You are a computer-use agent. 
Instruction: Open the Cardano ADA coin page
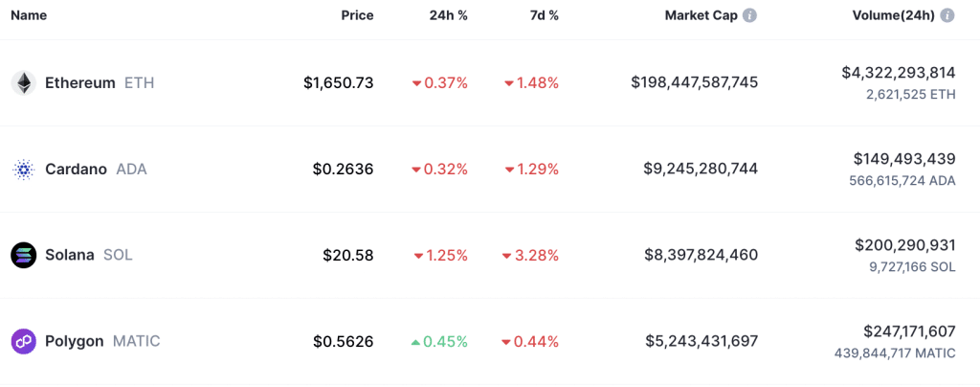(x=96, y=170)
